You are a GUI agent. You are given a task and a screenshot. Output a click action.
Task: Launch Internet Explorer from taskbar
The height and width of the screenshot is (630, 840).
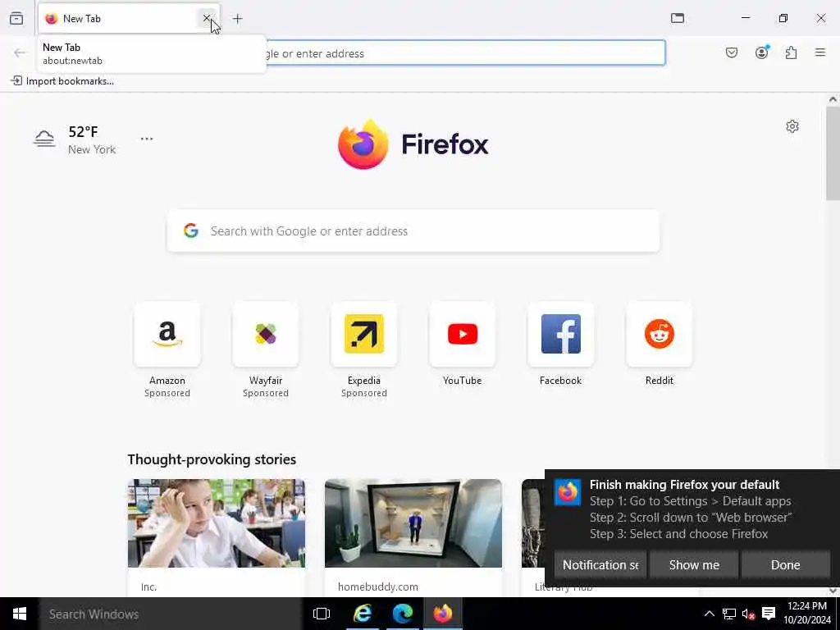tap(363, 614)
